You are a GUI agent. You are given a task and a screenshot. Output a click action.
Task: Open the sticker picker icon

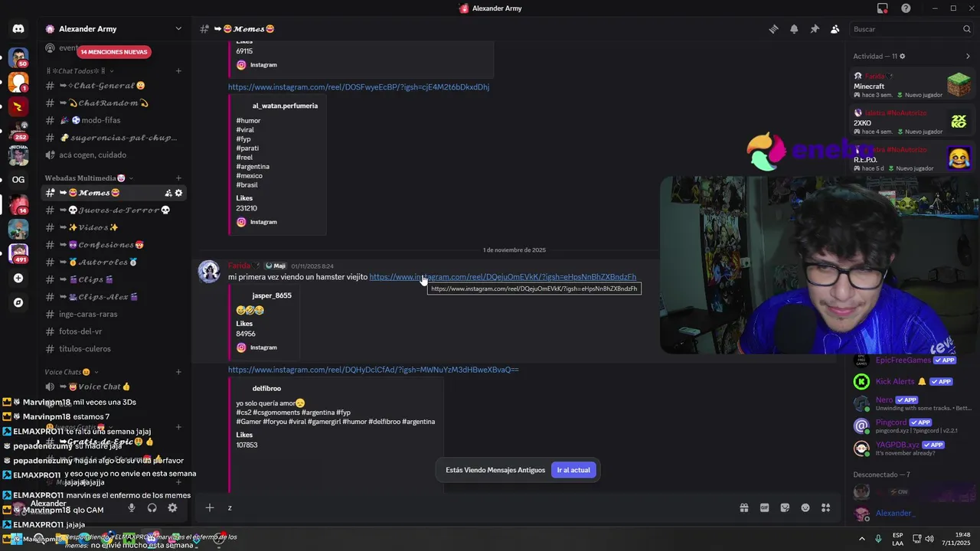pos(785,507)
